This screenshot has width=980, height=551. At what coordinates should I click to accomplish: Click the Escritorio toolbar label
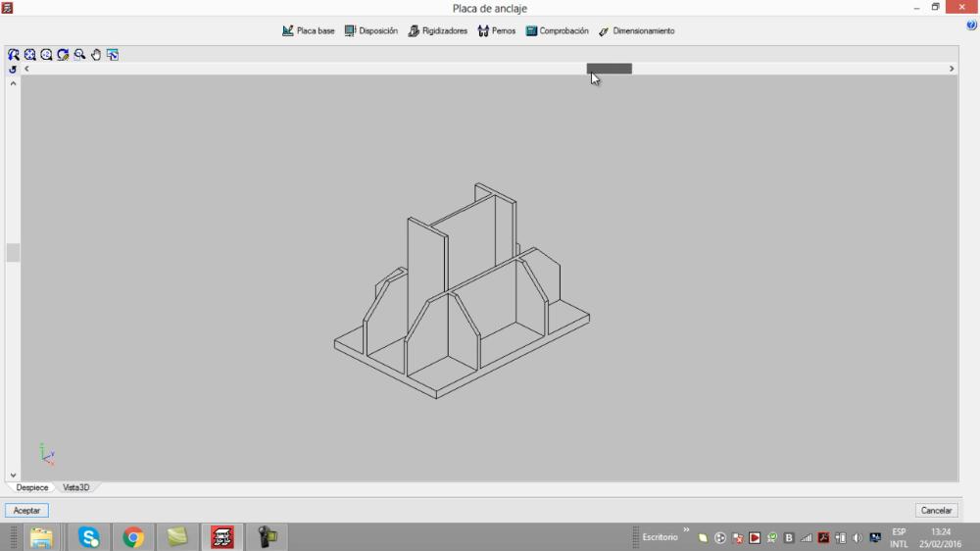660,537
